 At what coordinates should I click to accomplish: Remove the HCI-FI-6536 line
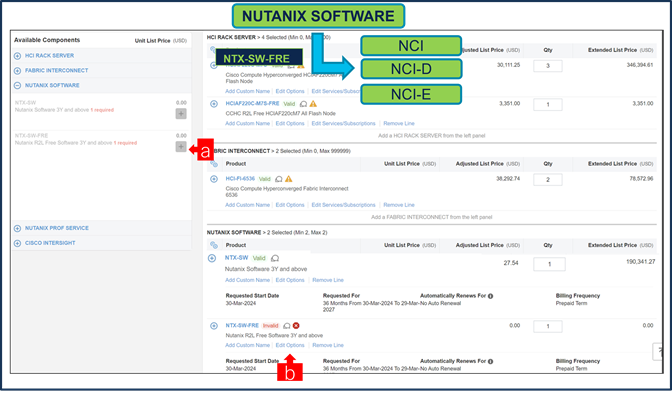399,205
